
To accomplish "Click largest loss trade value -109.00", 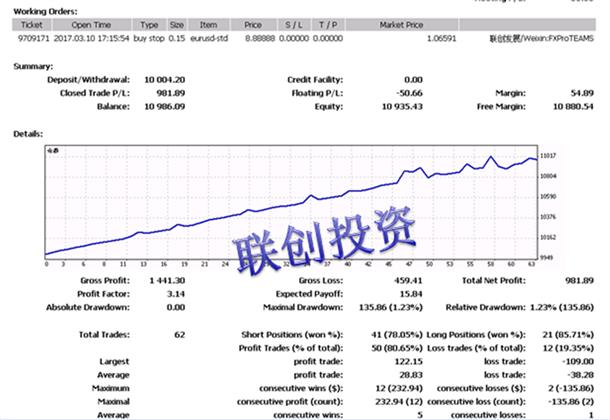I will 578,362.
